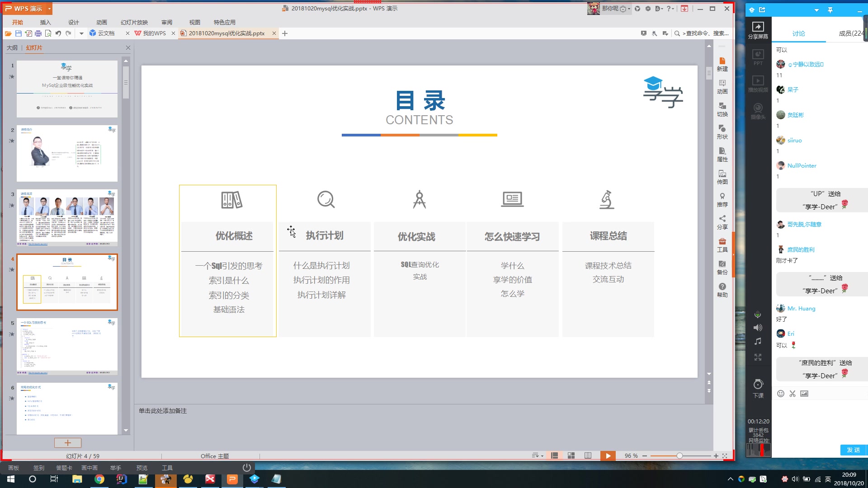Send chat message with 发送 button

pos(854,450)
